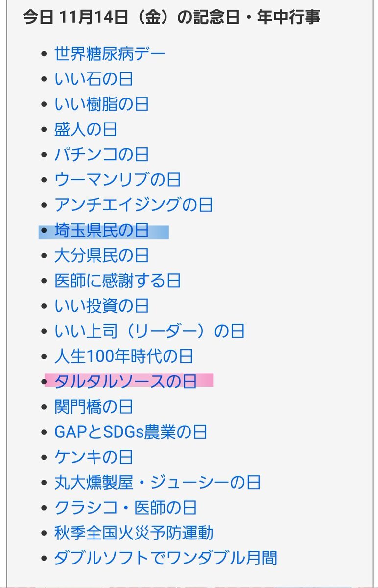Open the 大分県民の日 link
The width and height of the screenshot is (378, 588).
point(101,256)
